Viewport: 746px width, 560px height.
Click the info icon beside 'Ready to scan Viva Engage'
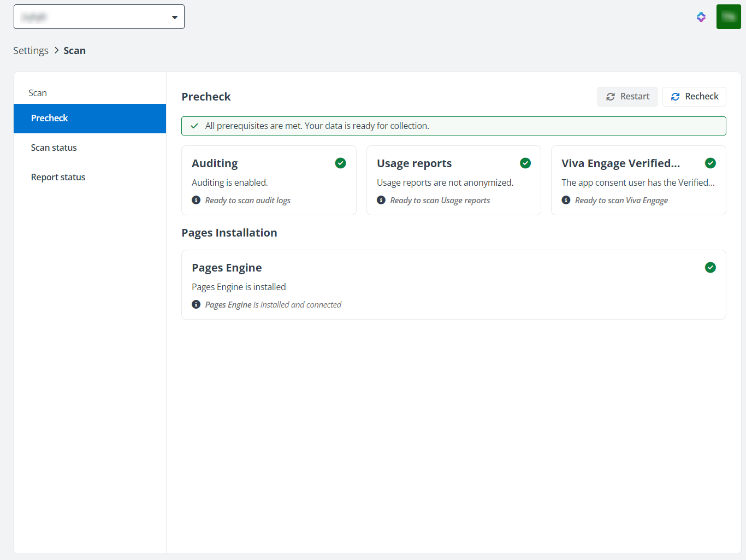(x=565, y=200)
